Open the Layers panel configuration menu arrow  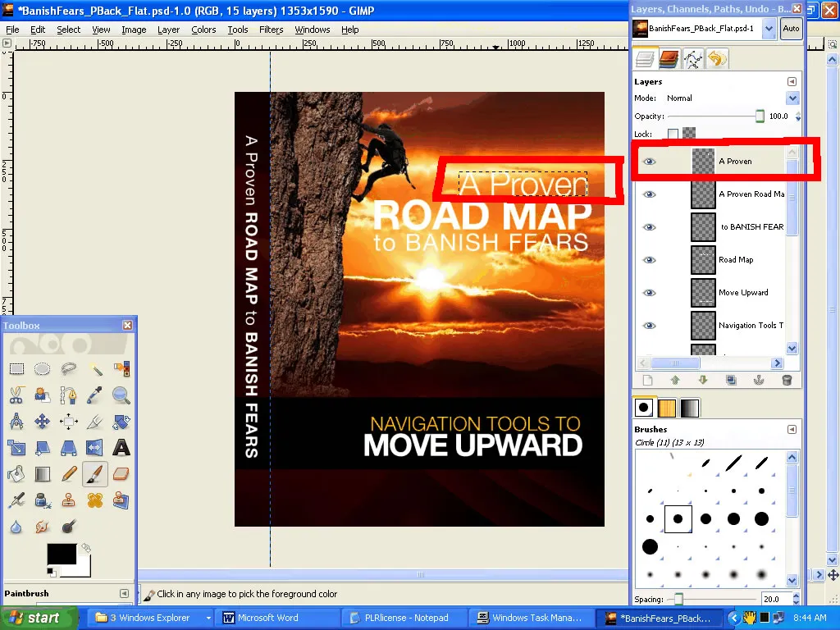[792, 82]
